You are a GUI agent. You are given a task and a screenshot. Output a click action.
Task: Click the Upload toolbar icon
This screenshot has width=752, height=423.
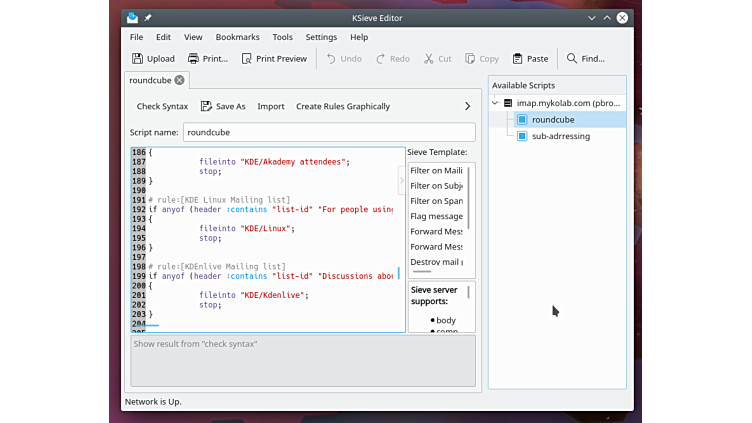(138, 59)
